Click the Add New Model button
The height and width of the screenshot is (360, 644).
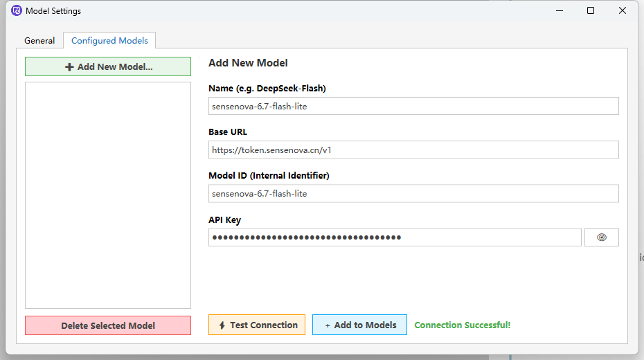coord(108,66)
